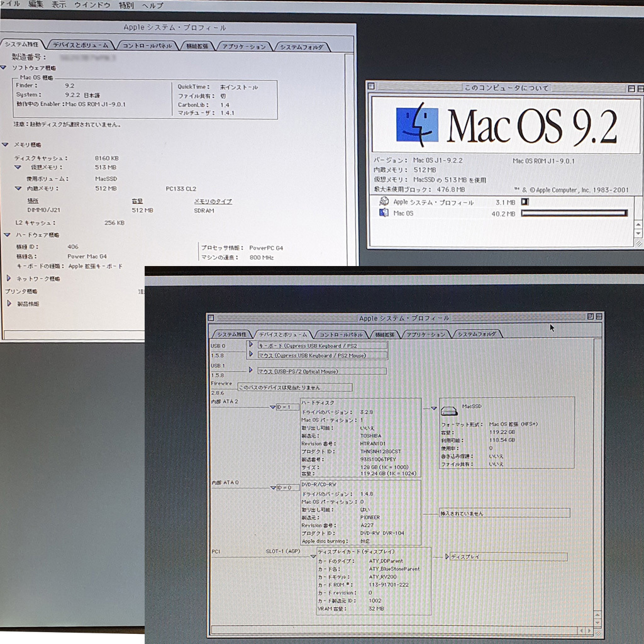Click close box of the profiler window listing USB devices
This screenshot has height=644, width=644.
tap(211, 318)
